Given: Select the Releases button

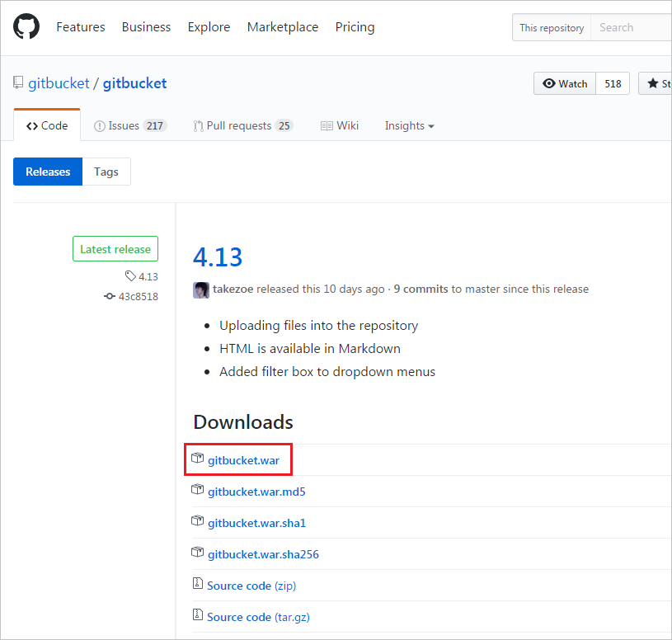Looking at the screenshot, I should click(x=48, y=172).
